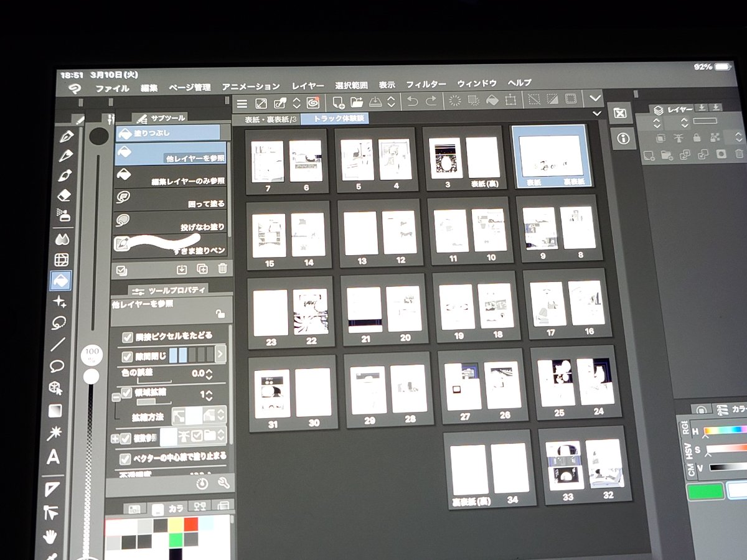Open the ファイル menu
The height and width of the screenshot is (560, 747).
112,88
